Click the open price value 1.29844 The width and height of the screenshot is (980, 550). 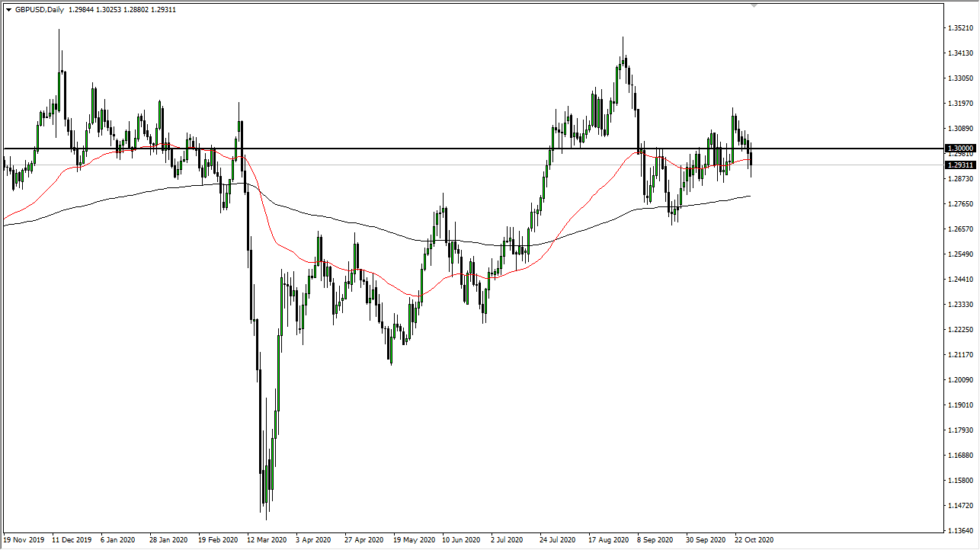[80, 9]
